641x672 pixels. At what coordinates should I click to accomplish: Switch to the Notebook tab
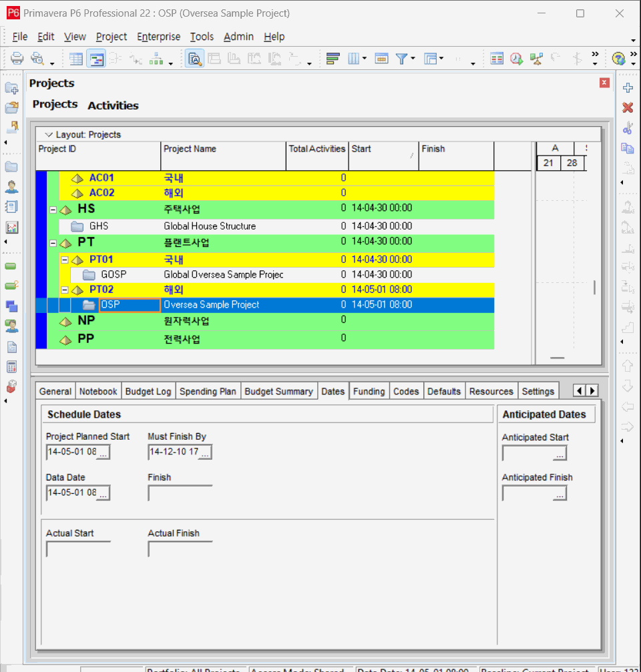point(98,391)
